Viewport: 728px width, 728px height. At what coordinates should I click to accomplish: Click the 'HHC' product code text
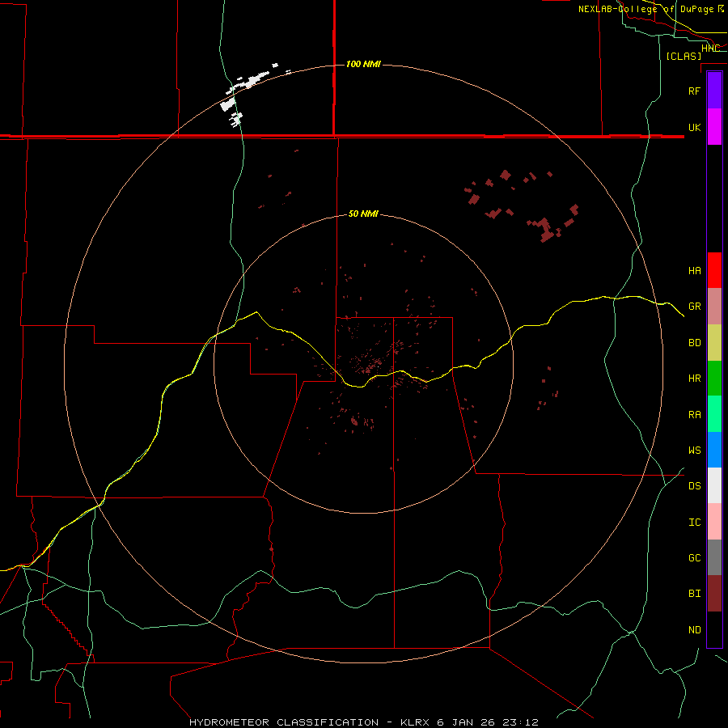pyautogui.click(x=710, y=48)
